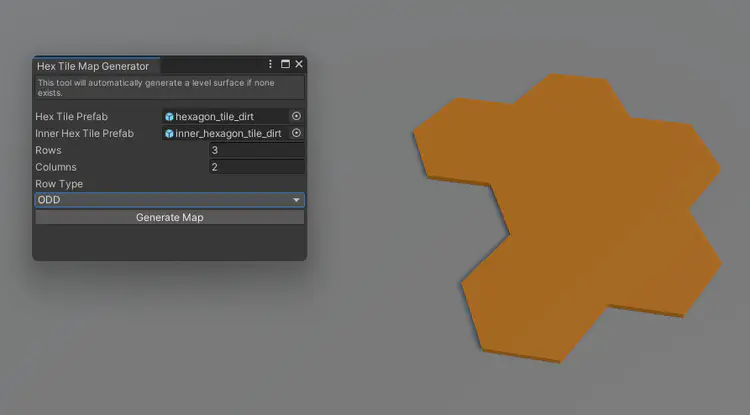Focus the Rows input field

pyautogui.click(x=256, y=150)
